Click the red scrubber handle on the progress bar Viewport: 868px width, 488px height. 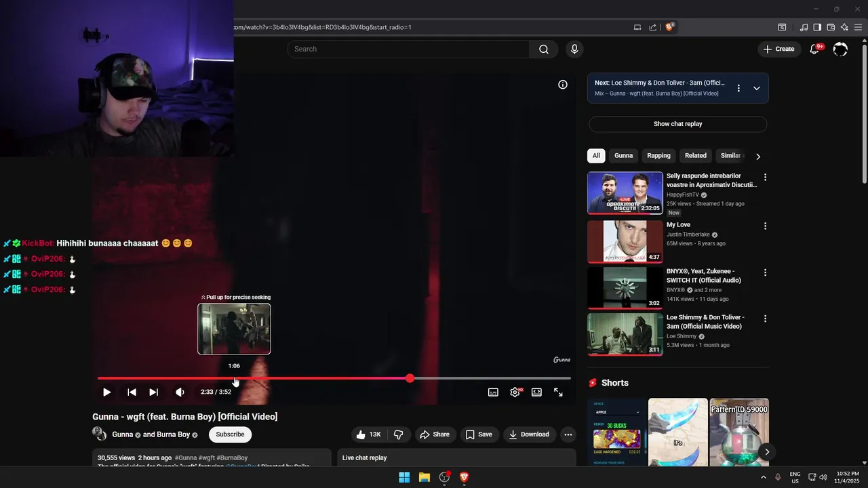[x=410, y=378]
